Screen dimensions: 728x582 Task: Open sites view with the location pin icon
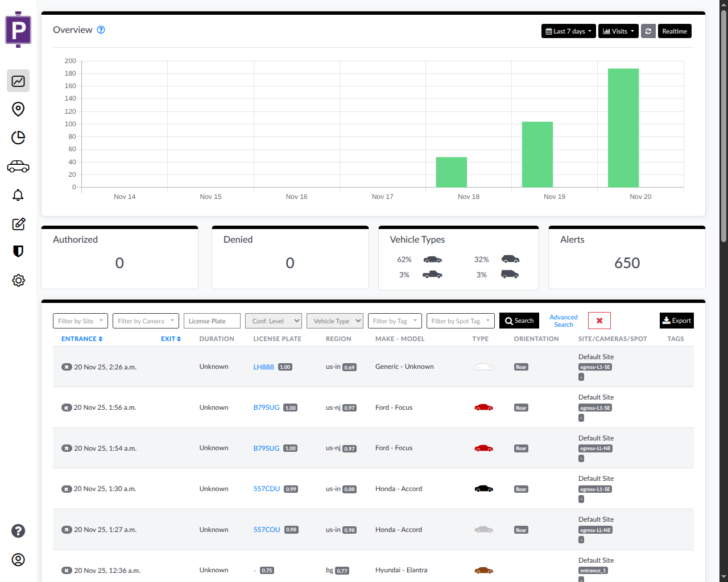tap(18, 109)
